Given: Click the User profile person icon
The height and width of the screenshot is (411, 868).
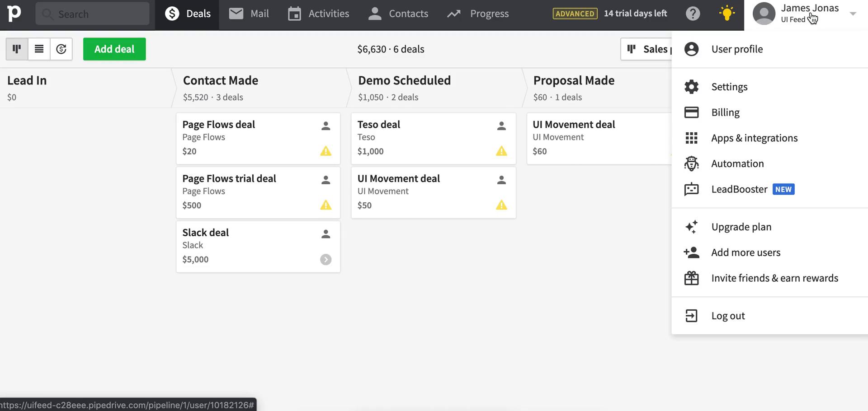Looking at the screenshot, I should [691, 49].
